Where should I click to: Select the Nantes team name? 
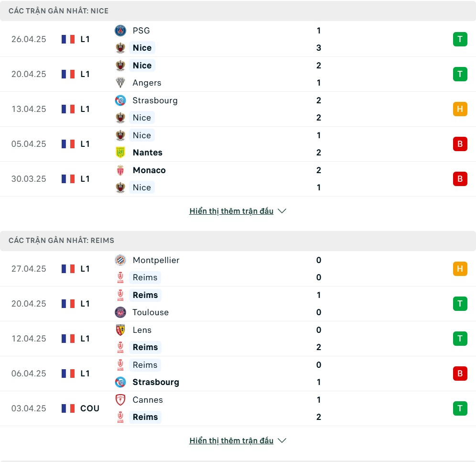tap(148, 153)
